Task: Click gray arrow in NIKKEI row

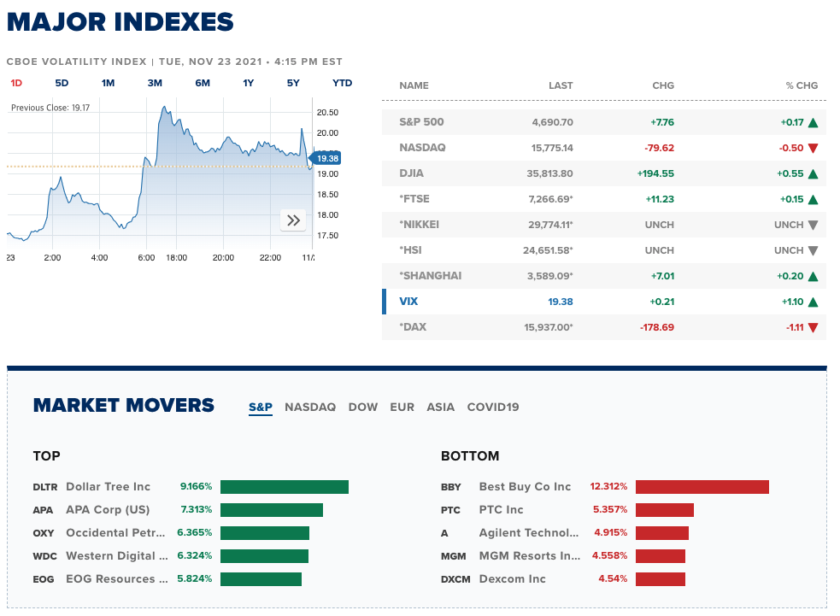Action: 813,225
